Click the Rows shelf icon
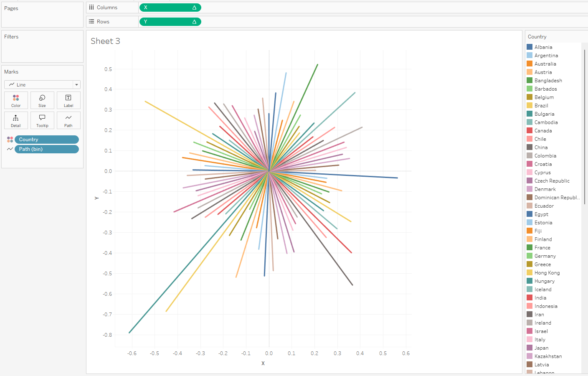The image size is (588, 376). (91, 21)
